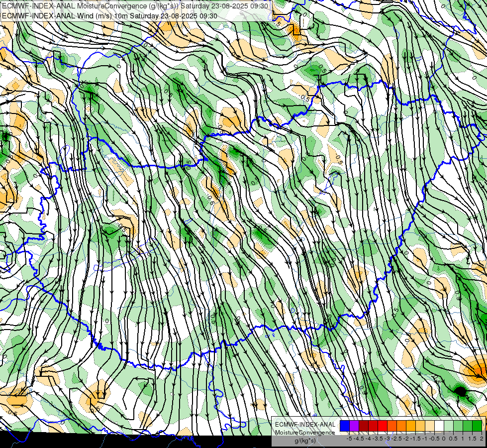Click the darkest green legend swatch before 2
Image resolution: width=487 pixels, height=448 pixels.
pos(477,426)
